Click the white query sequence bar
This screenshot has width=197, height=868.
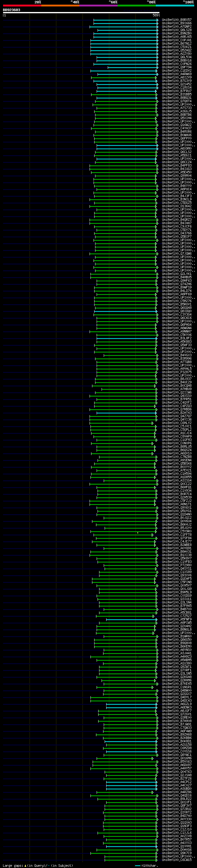coord(81,13)
